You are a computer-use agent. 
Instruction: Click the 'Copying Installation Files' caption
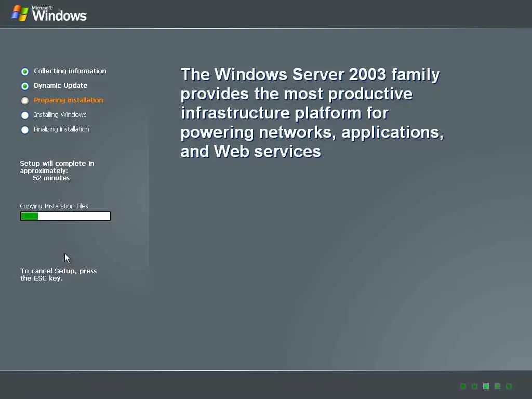coord(54,206)
